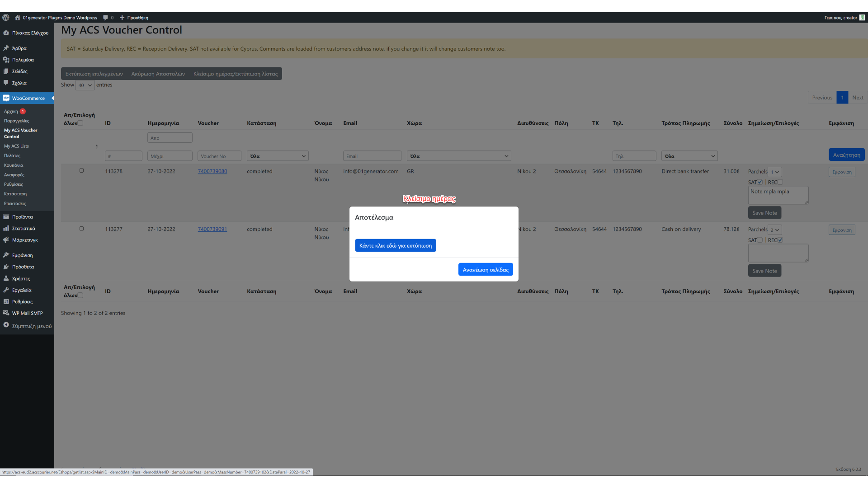Click the WordPress logo icon
The image size is (868, 488).
click(x=6, y=18)
